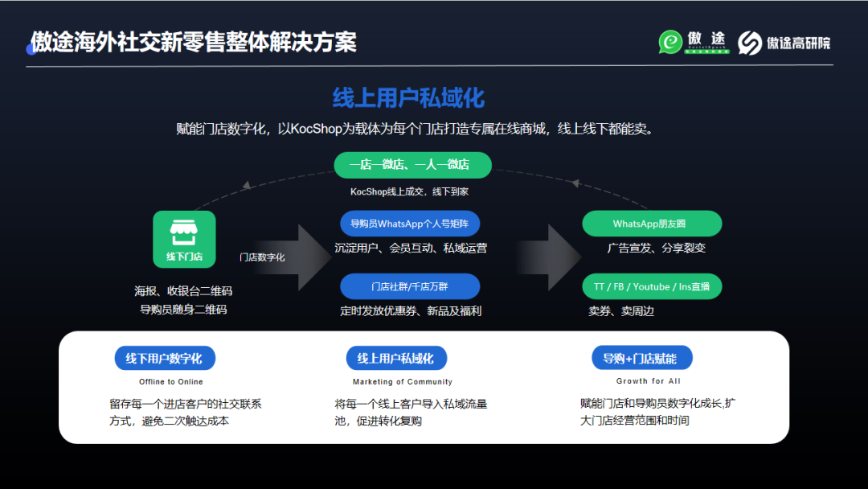Click the green 线下门店 store icon
This screenshot has height=489, width=868.
coord(184,239)
